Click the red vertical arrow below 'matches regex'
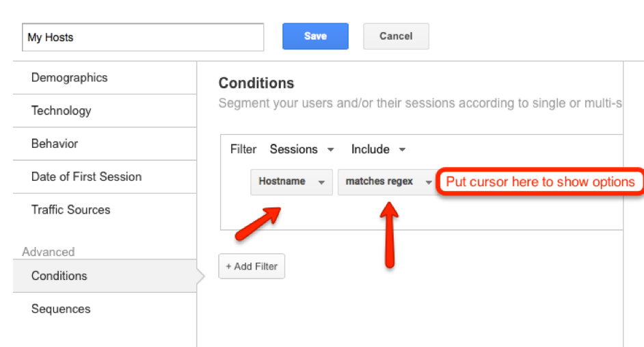 390,233
